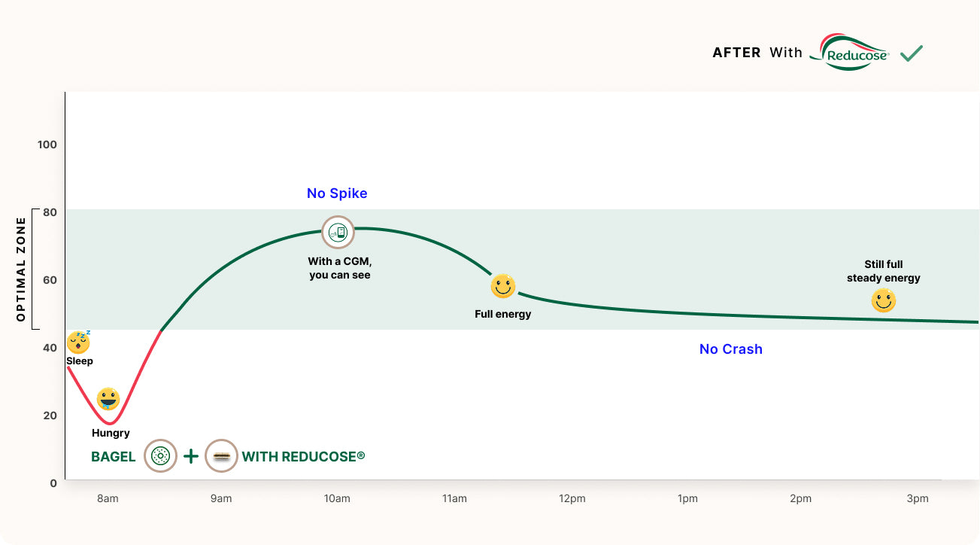Click the sleeping emoji above Sleep
This screenshot has width=980, height=545.
coord(79,342)
